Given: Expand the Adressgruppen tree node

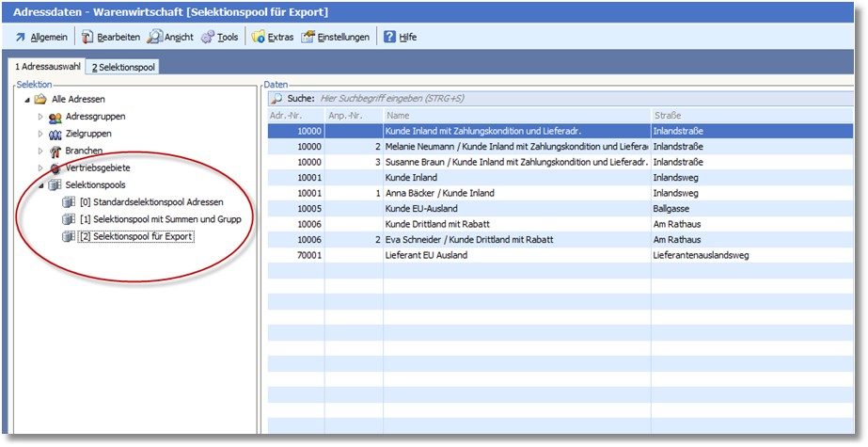Looking at the screenshot, I should 40,117.
